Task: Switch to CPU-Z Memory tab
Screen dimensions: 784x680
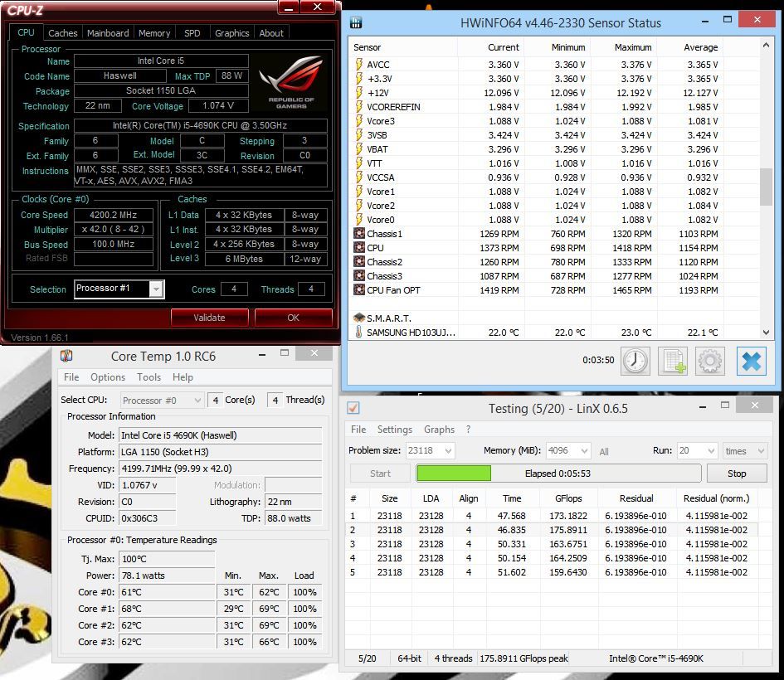Action: pos(154,33)
